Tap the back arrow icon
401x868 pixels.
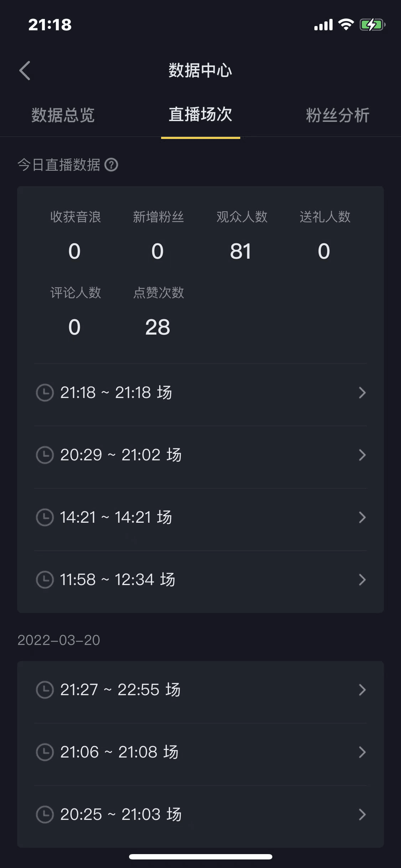pyautogui.click(x=25, y=71)
